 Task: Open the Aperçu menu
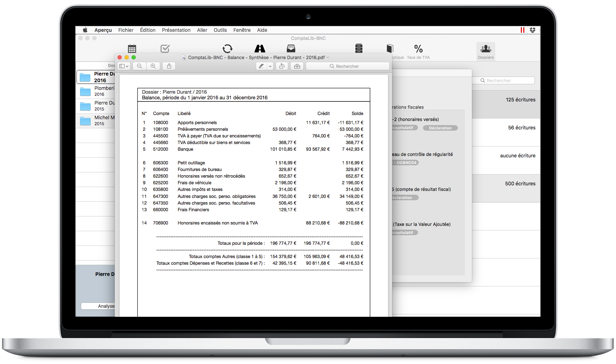point(103,30)
